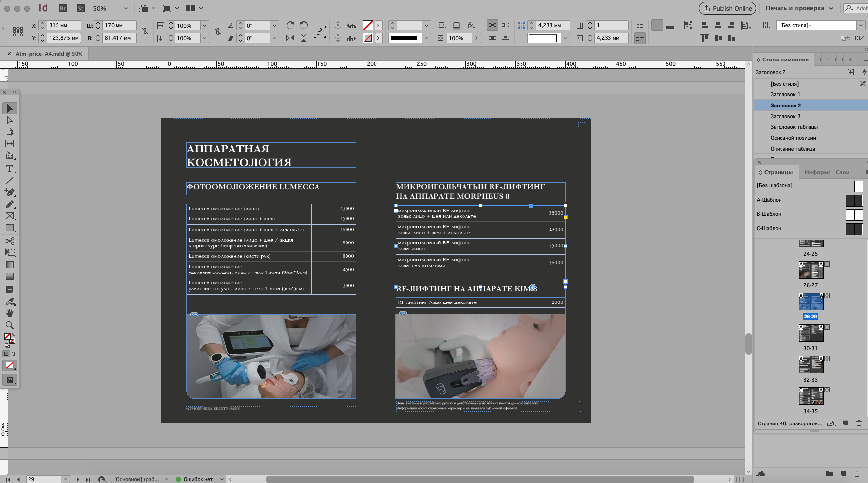Open the stroke style dropdown

pos(426,38)
